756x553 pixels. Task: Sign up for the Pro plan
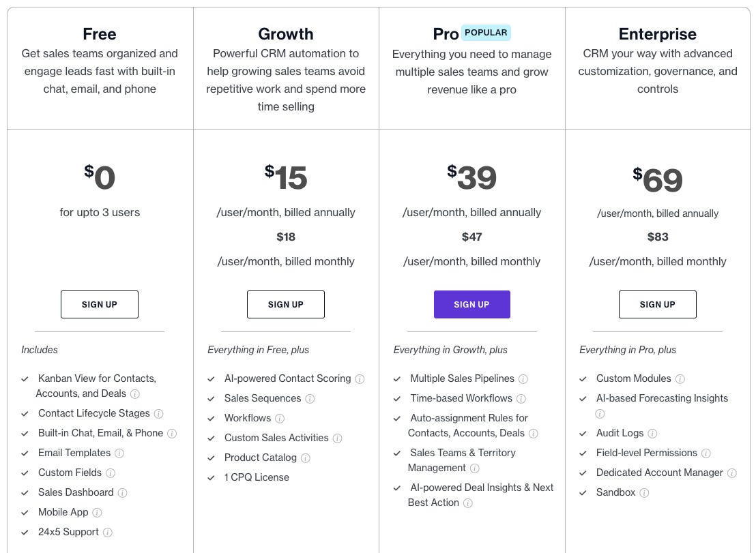[x=472, y=304]
